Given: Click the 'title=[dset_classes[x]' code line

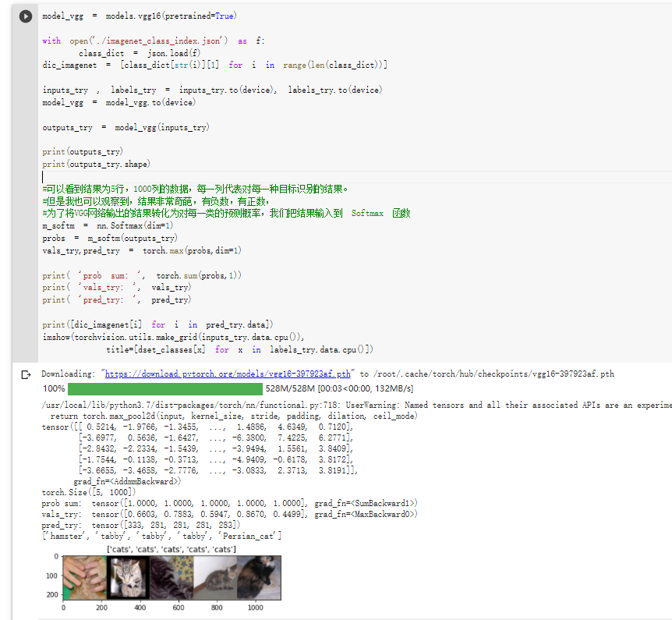Looking at the screenshot, I should pos(239,349).
